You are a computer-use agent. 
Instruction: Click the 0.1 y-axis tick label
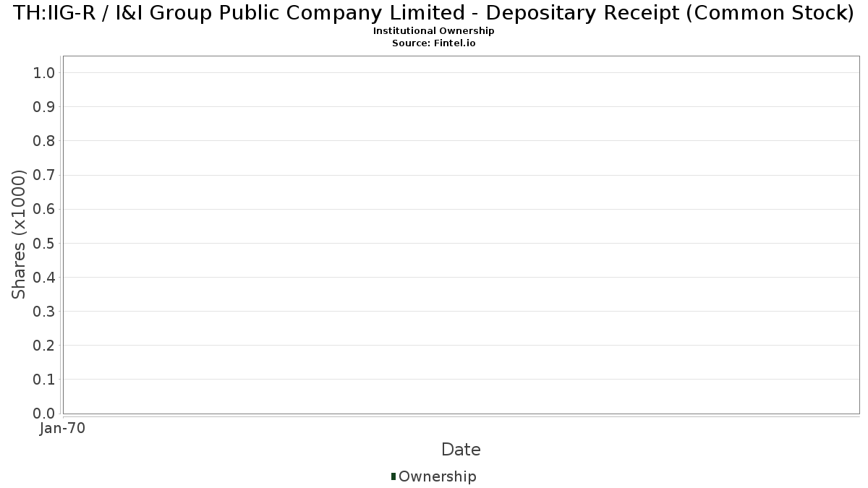44,380
